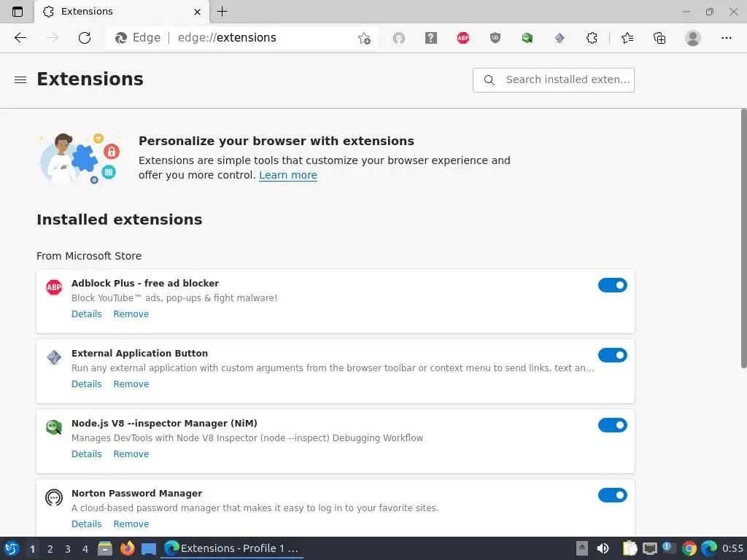Open Settings and more ellipsis menu
The width and height of the screenshot is (747, 560).
click(x=726, y=38)
